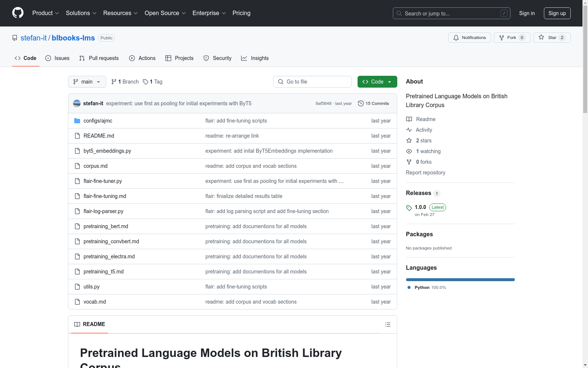Go to the Pull requests tab

(99, 58)
